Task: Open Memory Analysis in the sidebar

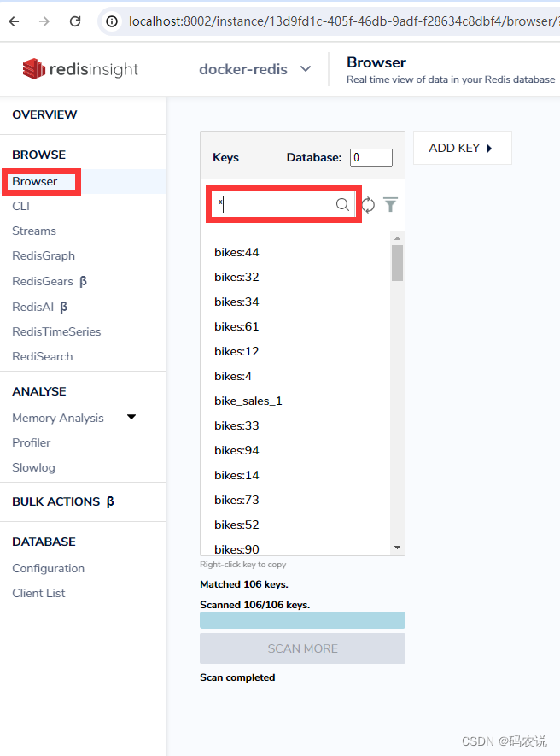Action: (58, 418)
